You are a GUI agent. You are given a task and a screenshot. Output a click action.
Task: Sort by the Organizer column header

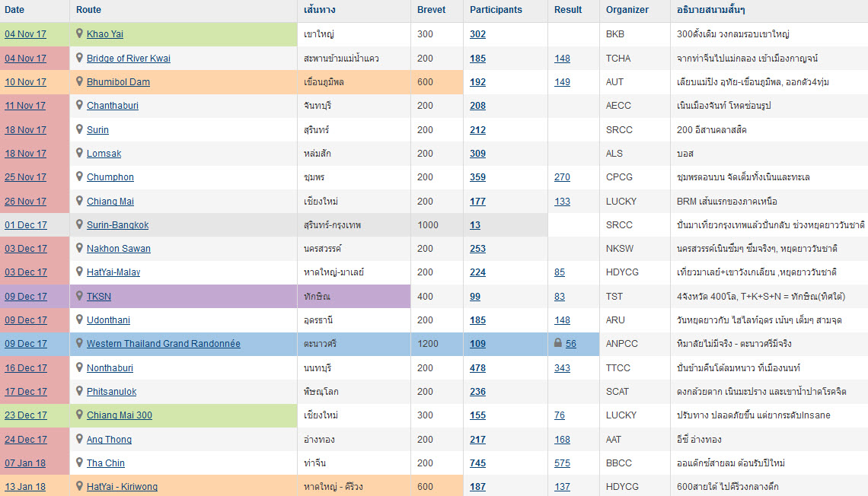[x=627, y=9]
